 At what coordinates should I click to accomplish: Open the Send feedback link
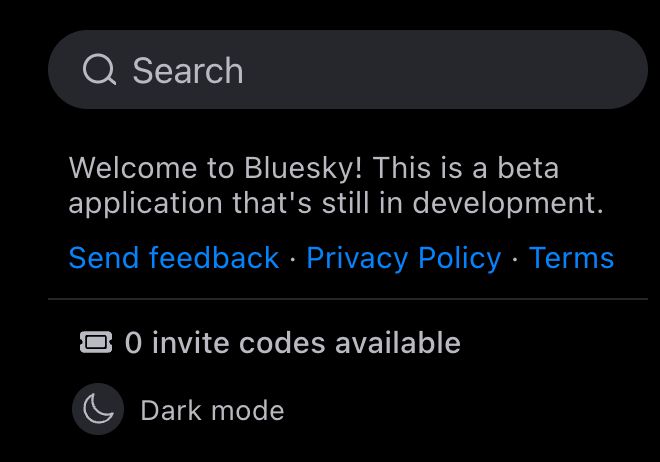173,258
